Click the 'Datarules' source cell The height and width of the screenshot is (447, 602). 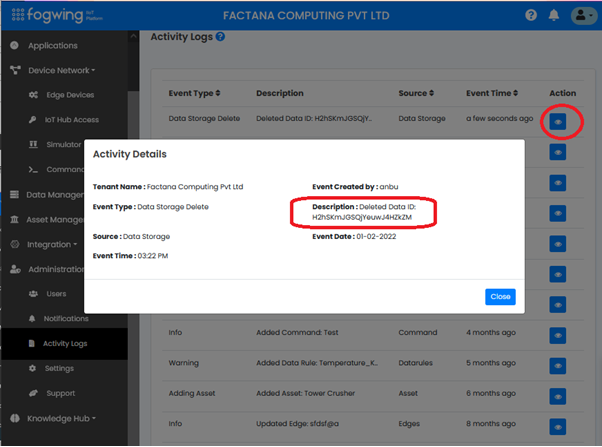415,363
